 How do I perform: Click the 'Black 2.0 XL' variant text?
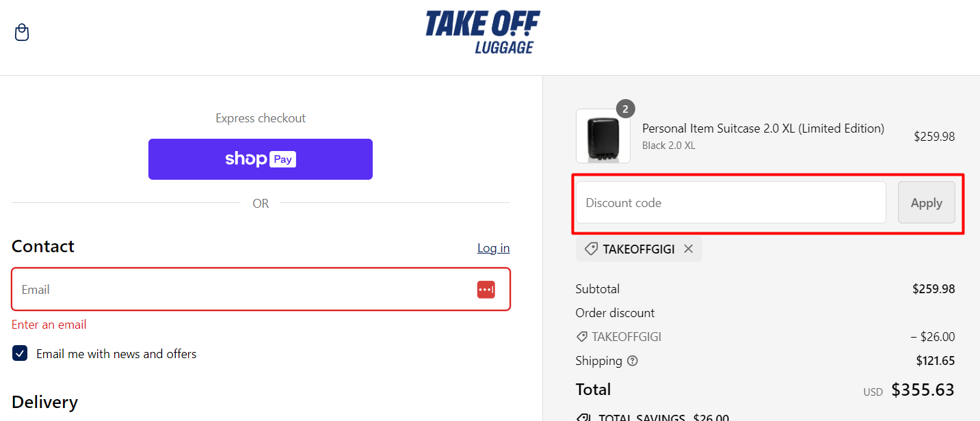click(x=668, y=145)
